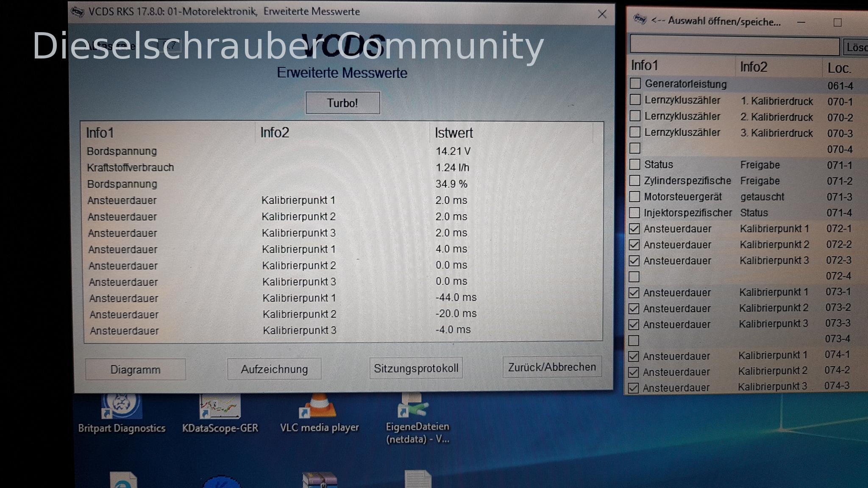Click the Injektorspezifischer entry in the selection list
Image resolution: width=868 pixels, height=488 pixels.
(687, 213)
